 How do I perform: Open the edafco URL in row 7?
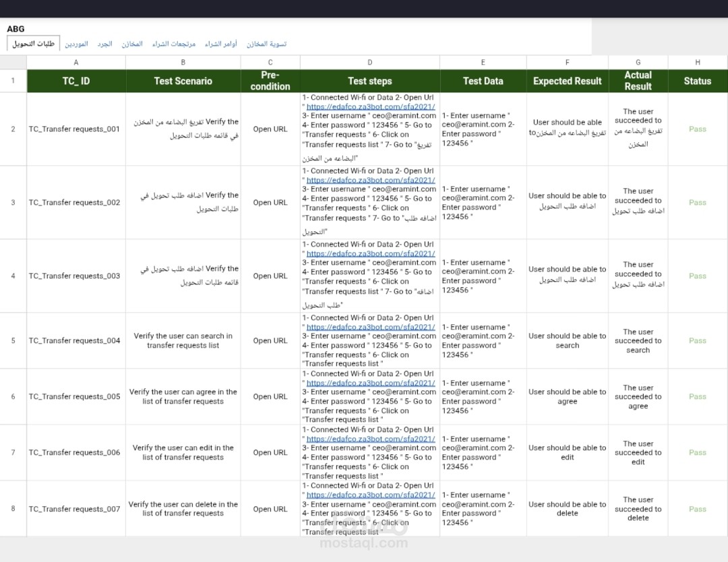click(371, 439)
